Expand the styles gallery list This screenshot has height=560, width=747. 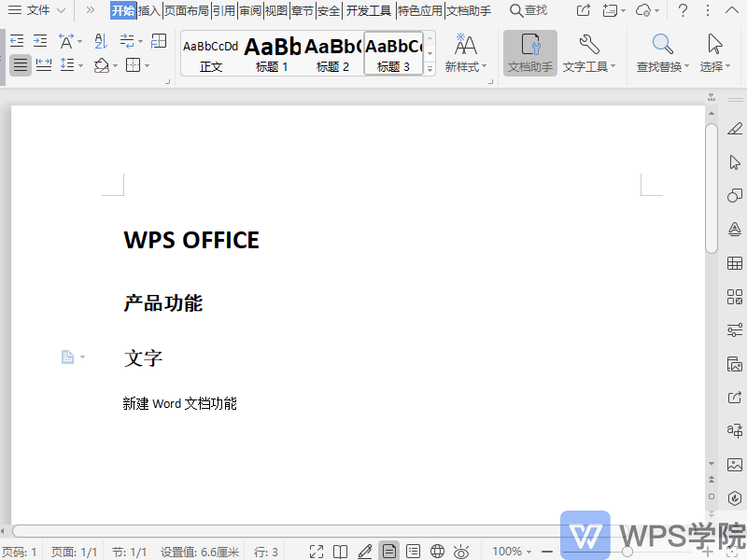[x=430, y=69]
